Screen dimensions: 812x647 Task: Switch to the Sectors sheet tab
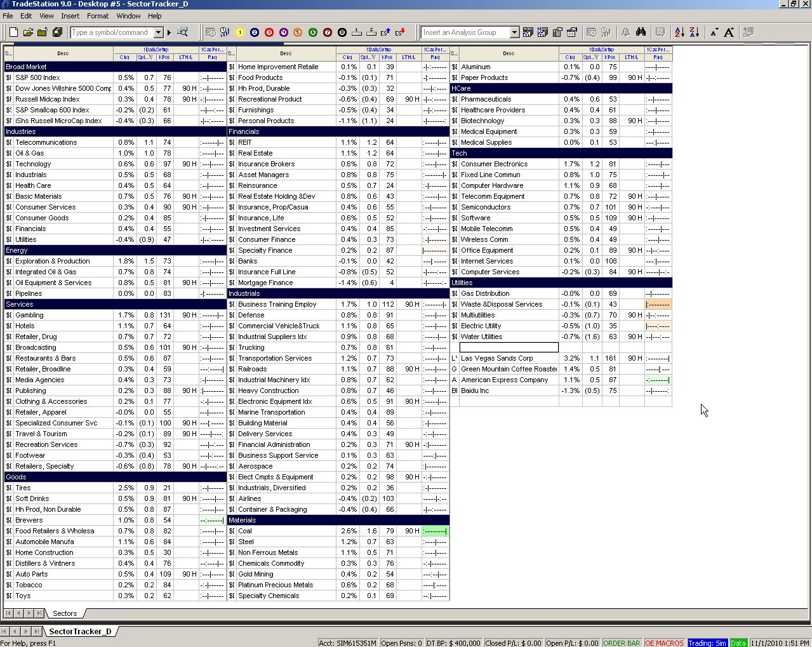tap(65, 613)
